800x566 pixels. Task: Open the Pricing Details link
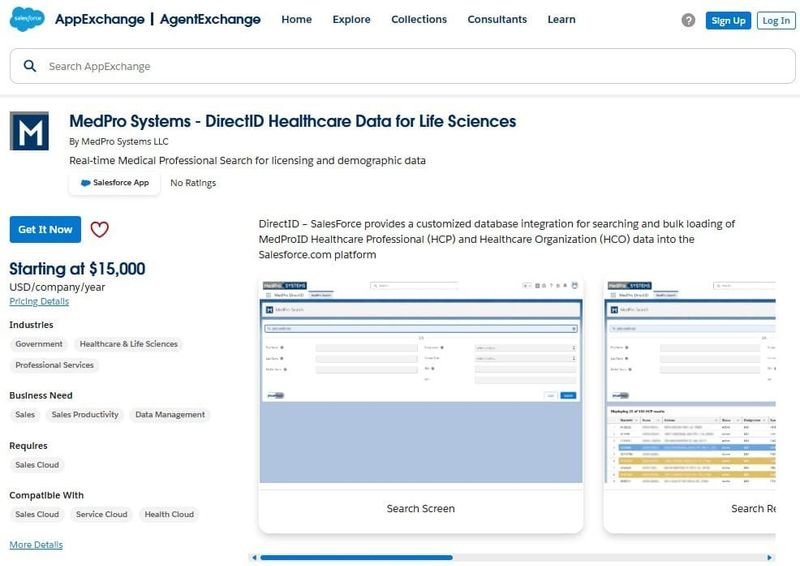[39, 301]
